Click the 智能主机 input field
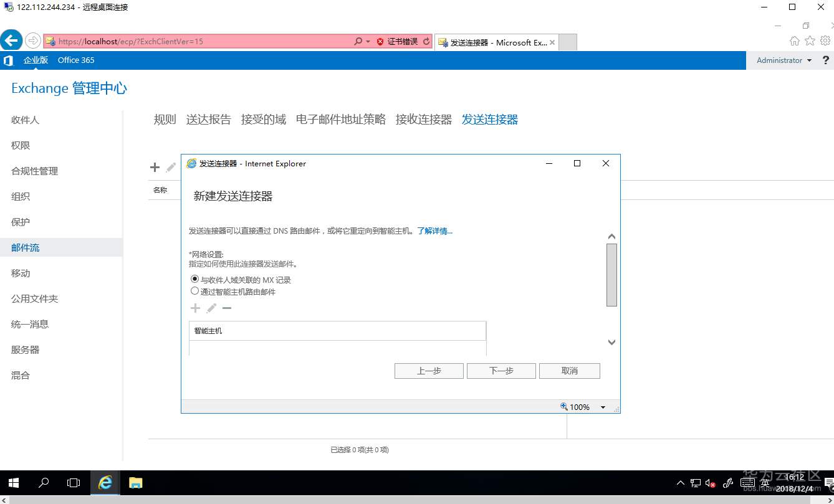This screenshot has width=834, height=504. pos(337,330)
